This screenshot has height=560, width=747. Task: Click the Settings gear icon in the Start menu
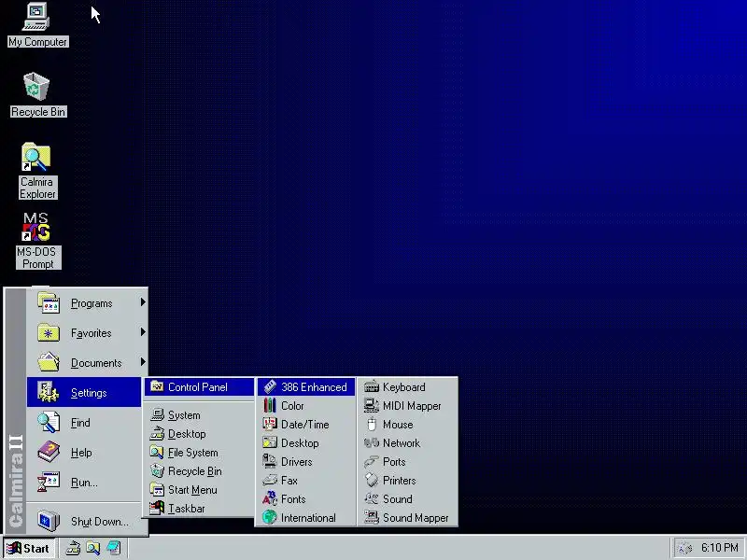coord(49,392)
